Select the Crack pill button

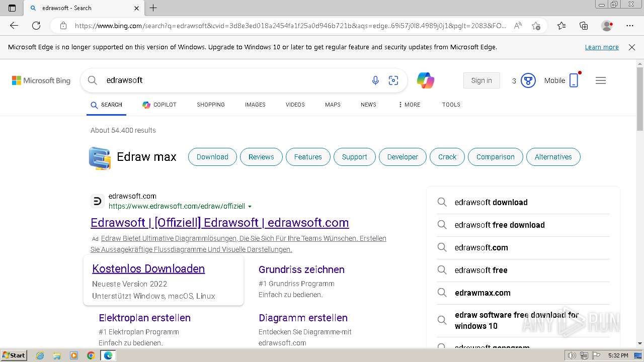[447, 157]
